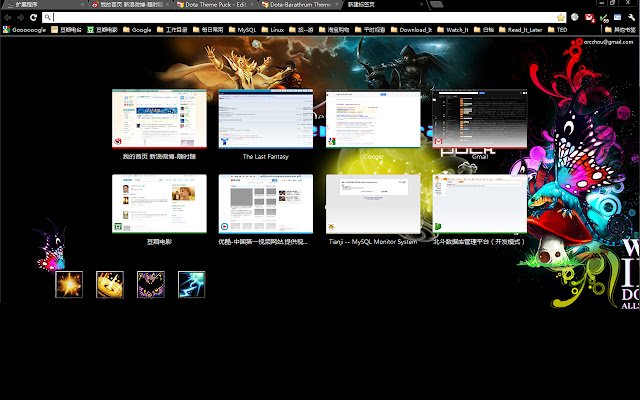
Task: Go forward with the forward arrow
Action: point(20,18)
